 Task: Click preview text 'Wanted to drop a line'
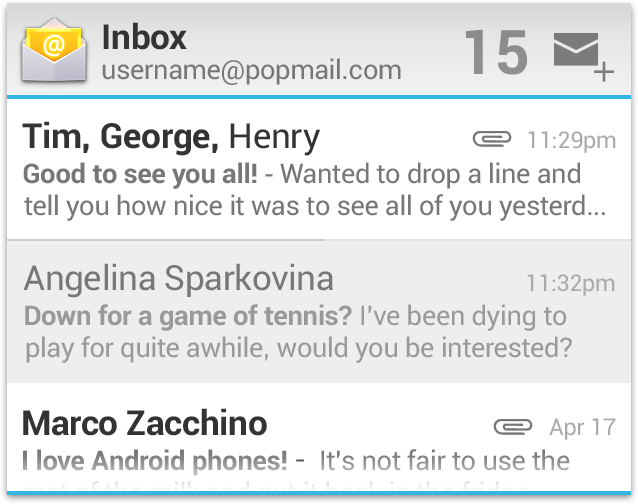click(x=381, y=174)
